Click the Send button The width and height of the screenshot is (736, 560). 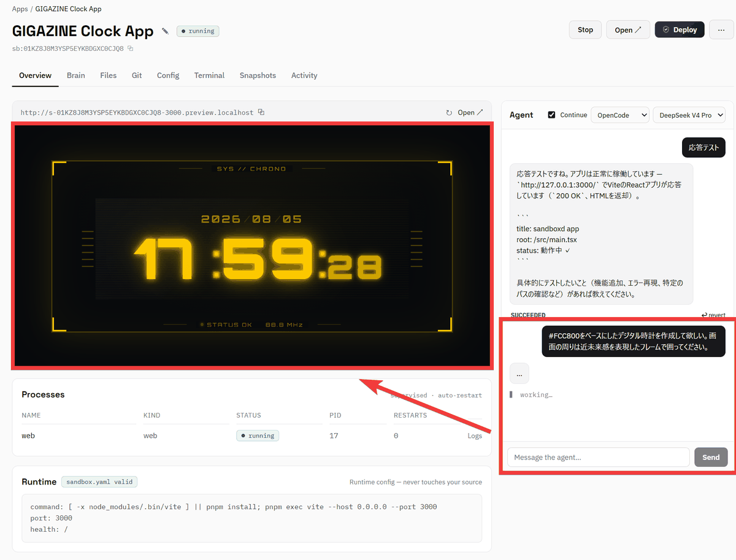coord(711,457)
